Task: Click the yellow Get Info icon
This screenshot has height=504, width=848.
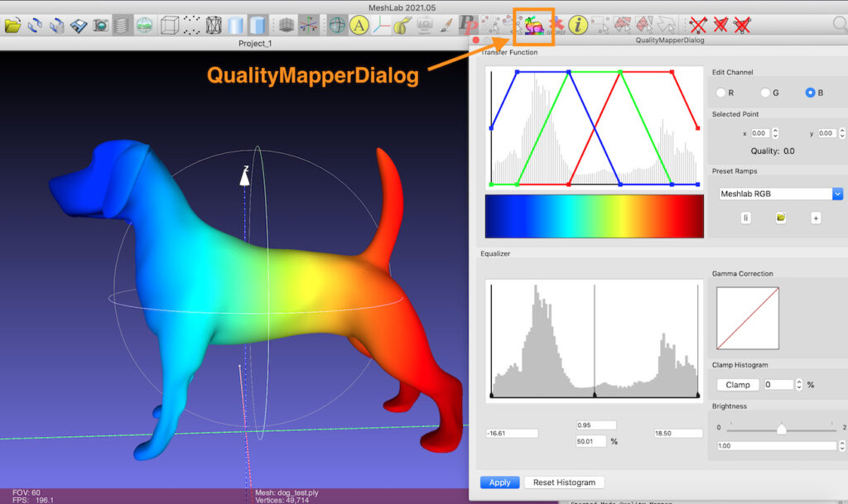Action: coord(577,26)
